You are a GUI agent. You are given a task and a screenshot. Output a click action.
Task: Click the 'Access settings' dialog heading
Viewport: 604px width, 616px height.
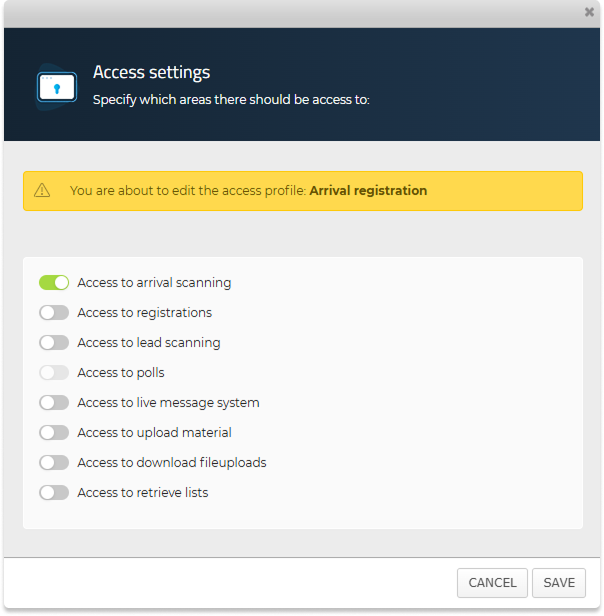point(151,72)
